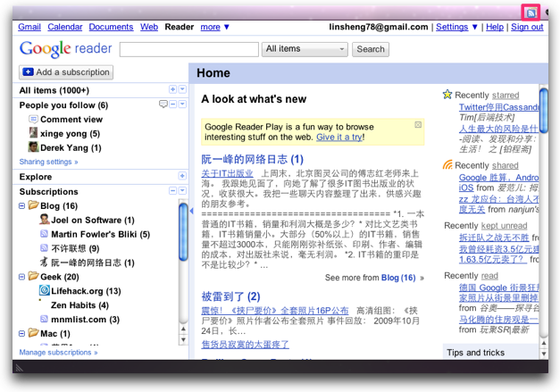The image size is (560, 392).
Task: Collapse the Mac folder tree node
Action: coord(21,333)
